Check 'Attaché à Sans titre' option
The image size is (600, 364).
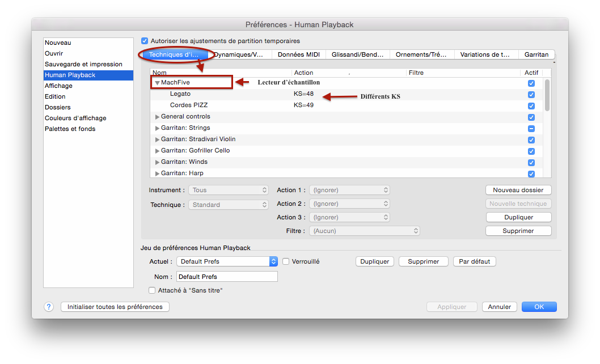pos(152,290)
